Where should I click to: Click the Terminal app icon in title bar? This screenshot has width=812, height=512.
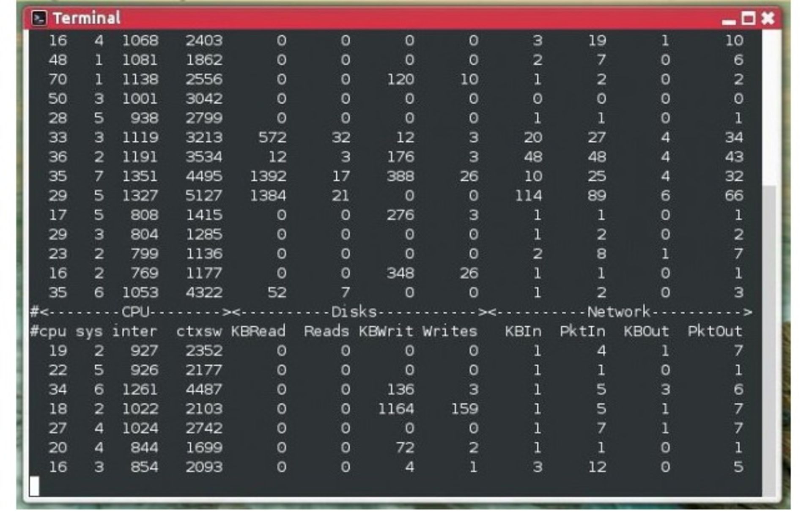click(39, 18)
